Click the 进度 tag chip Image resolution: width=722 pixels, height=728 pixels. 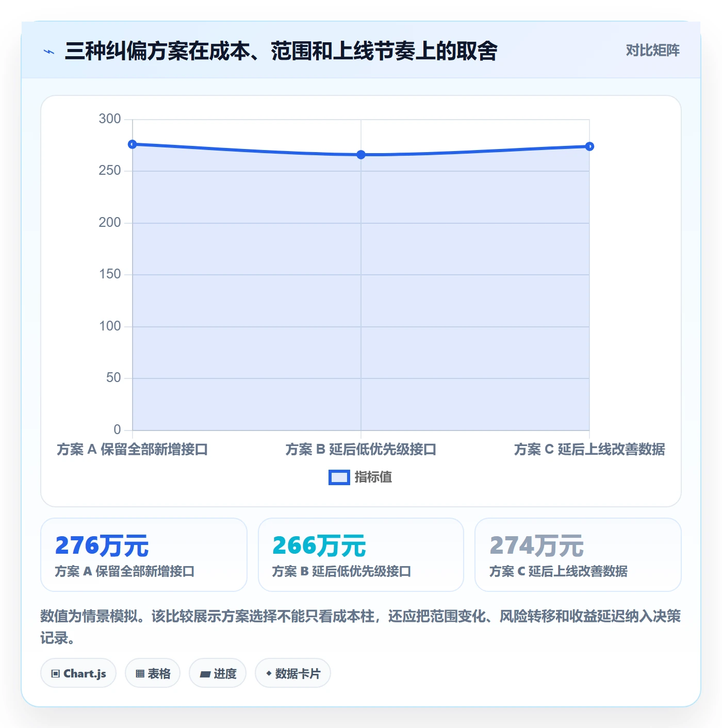click(x=218, y=673)
